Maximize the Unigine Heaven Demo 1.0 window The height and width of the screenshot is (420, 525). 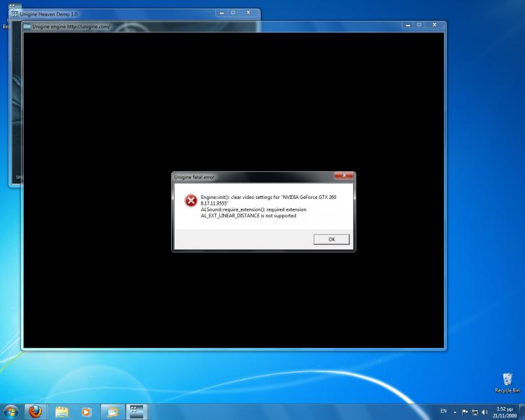pyautogui.click(x=233, y=12)
